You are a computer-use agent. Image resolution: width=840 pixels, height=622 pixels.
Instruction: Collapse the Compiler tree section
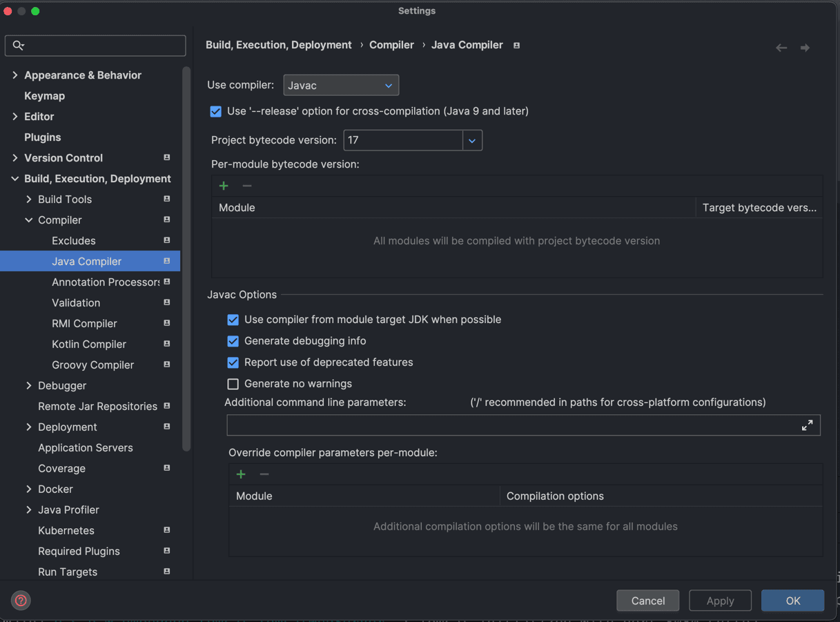tap(29, 220)
